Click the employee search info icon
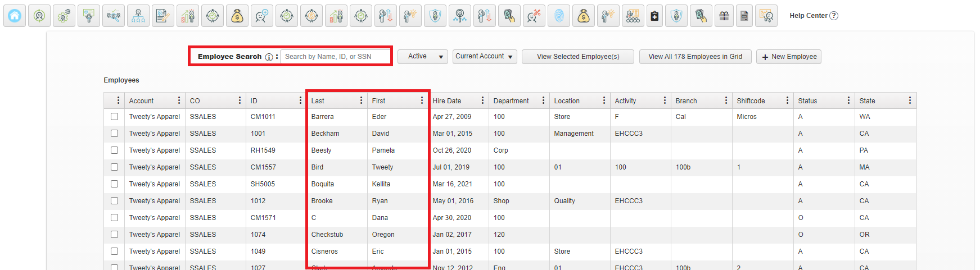 point(269,57)
